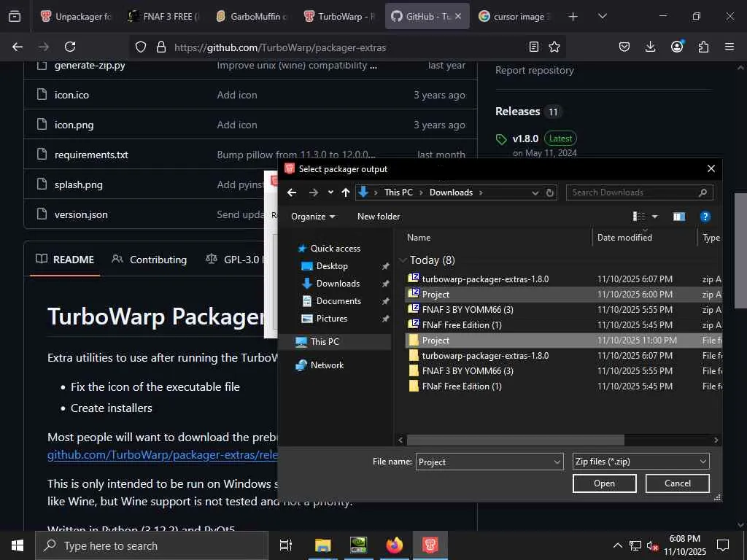The width and height of the screenshot is (747, 560).
Task: Open Windows Start menu
Action: click(18, 545)
